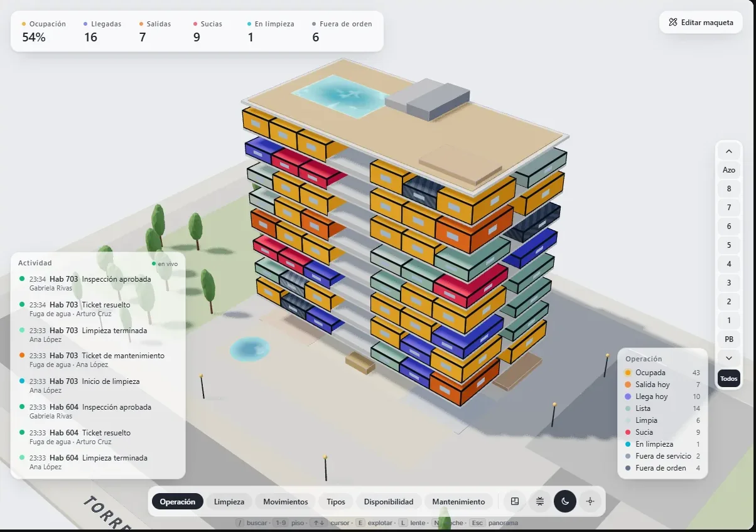Click the Actividad panel heading
This screenshot has width=756, height=532.
[35, 263]
